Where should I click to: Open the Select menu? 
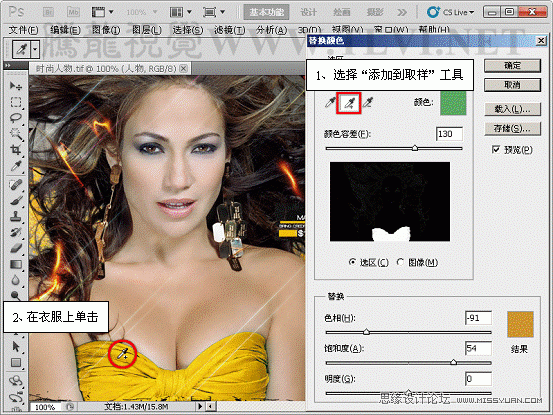(x=188, y=30)
